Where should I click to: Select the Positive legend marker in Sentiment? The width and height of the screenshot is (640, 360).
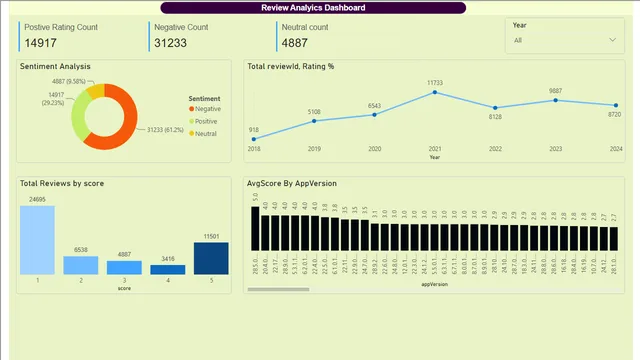[191, 121]
